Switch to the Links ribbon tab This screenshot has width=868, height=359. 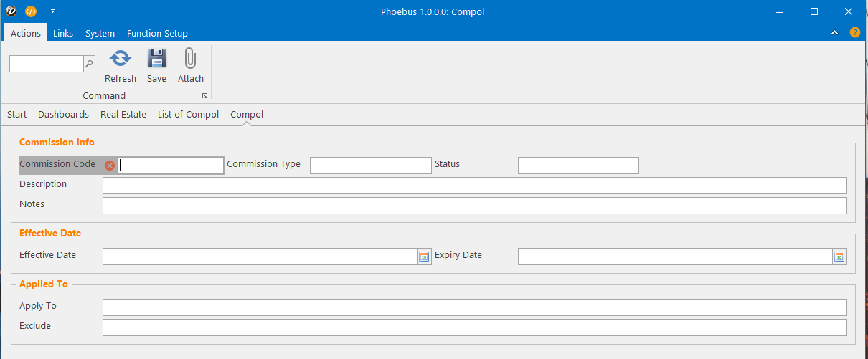[x=63, y=33]
